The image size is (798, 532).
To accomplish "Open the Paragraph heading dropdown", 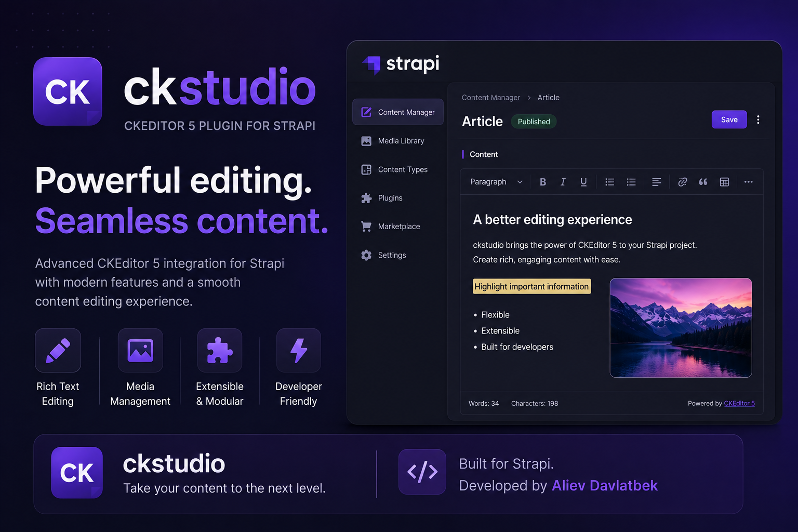I will tap(496, 182).
